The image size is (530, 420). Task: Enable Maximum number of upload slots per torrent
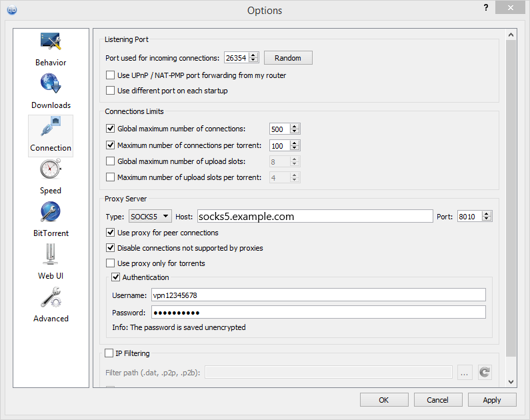[110, 177]
